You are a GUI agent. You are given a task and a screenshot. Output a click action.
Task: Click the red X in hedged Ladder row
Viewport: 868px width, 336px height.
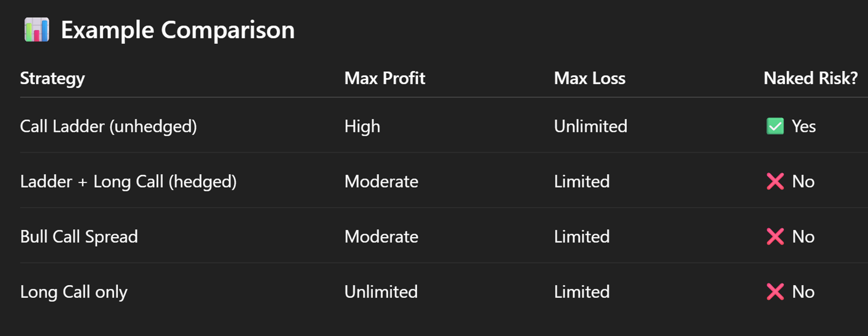click(x=775, y=182)
